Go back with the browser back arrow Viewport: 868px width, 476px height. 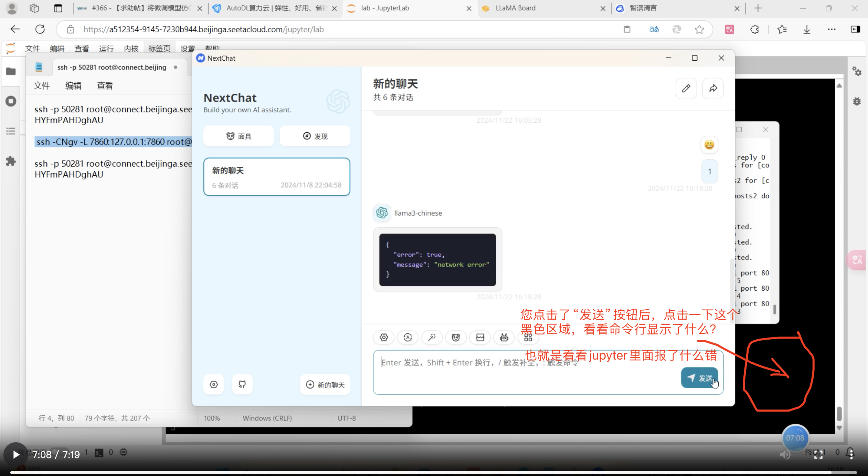pos(15,29)
